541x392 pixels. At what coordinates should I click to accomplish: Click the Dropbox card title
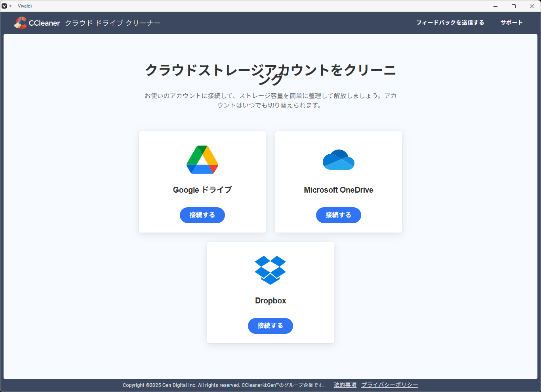[x=270, y=301]
